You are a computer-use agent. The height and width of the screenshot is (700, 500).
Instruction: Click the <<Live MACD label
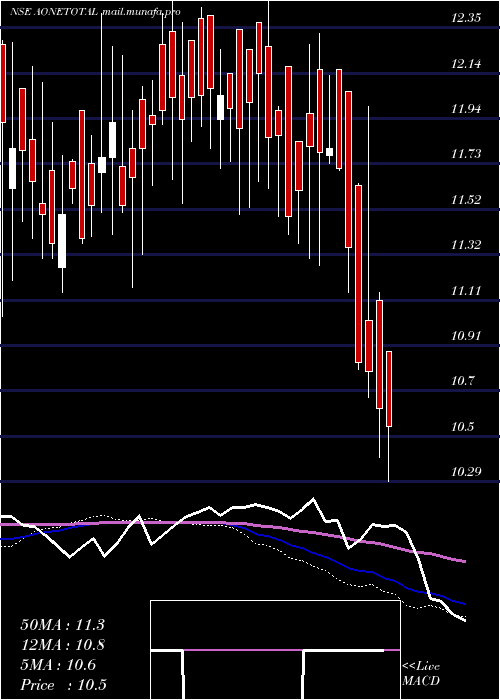pyautogui.click(x=421, y=674)
